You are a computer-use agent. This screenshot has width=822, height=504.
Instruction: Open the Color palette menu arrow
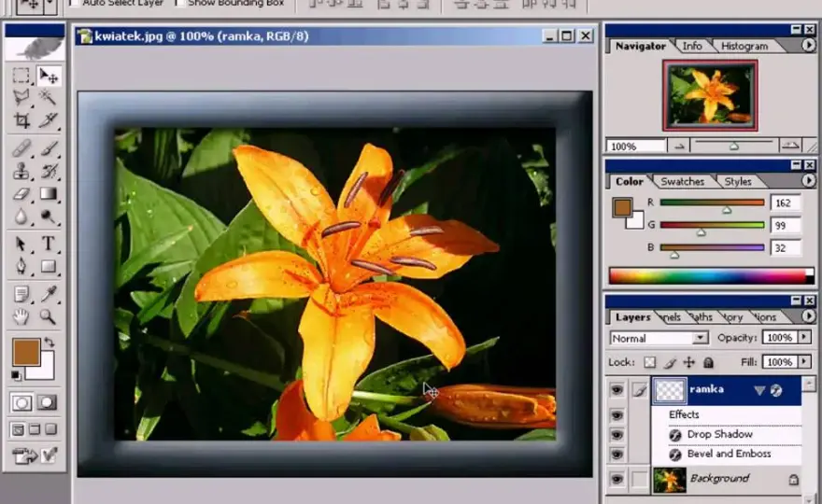[808, 181]
